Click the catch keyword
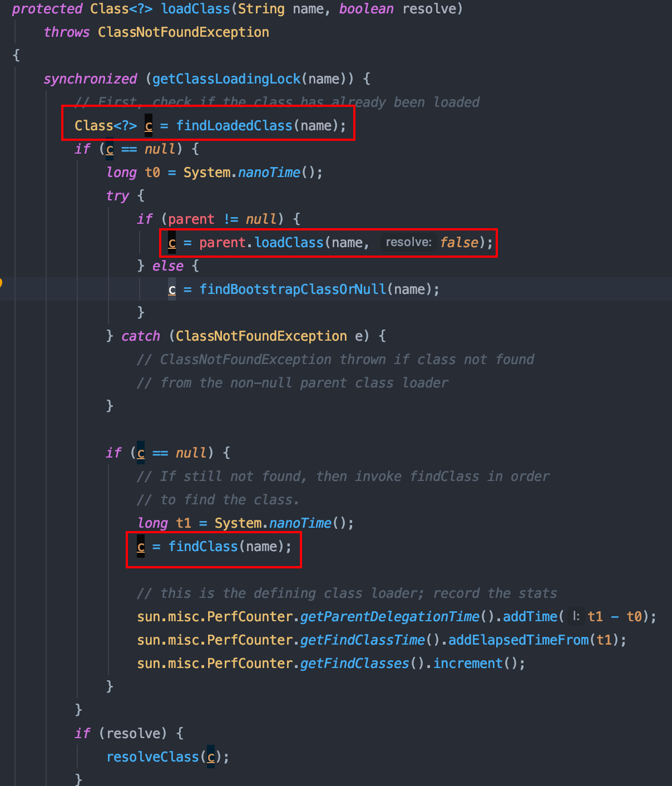Viewport: 672px width, 786px height. tap(140, 336)
